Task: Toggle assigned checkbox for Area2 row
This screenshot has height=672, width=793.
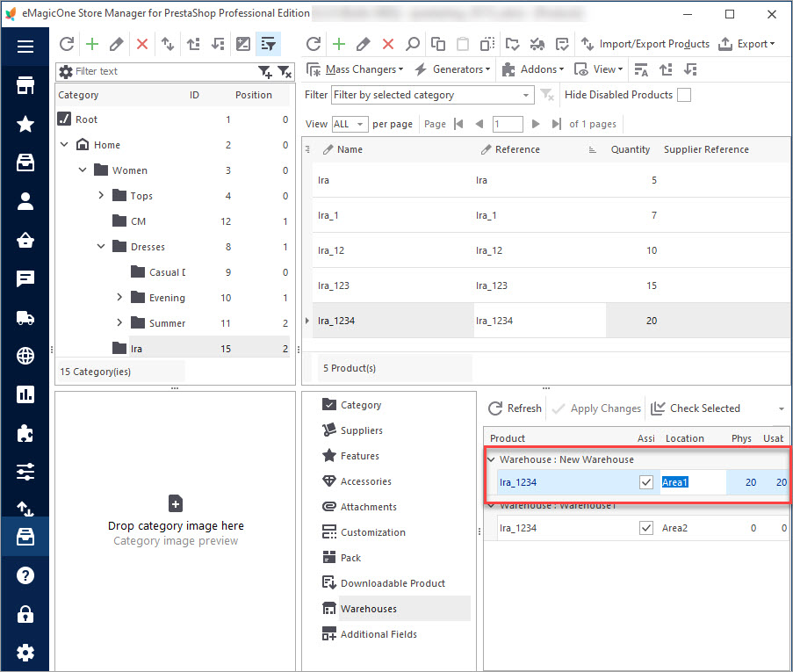Action: (x=645, y=528)
